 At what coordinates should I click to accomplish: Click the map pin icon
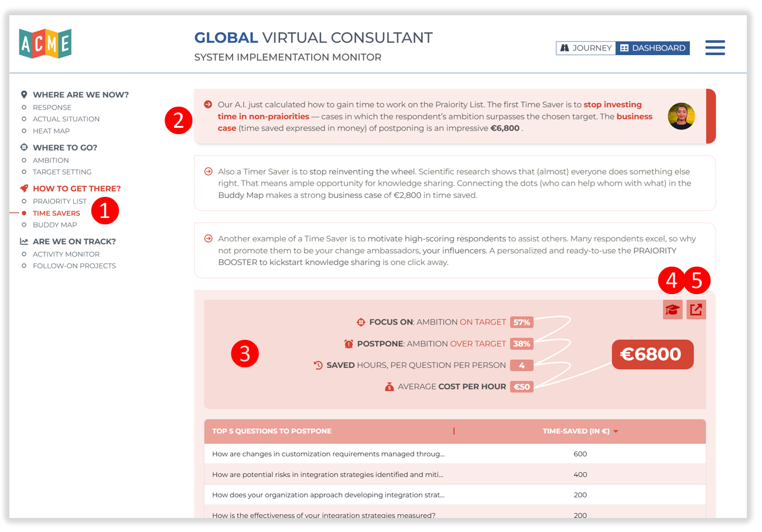pos(24,94)
